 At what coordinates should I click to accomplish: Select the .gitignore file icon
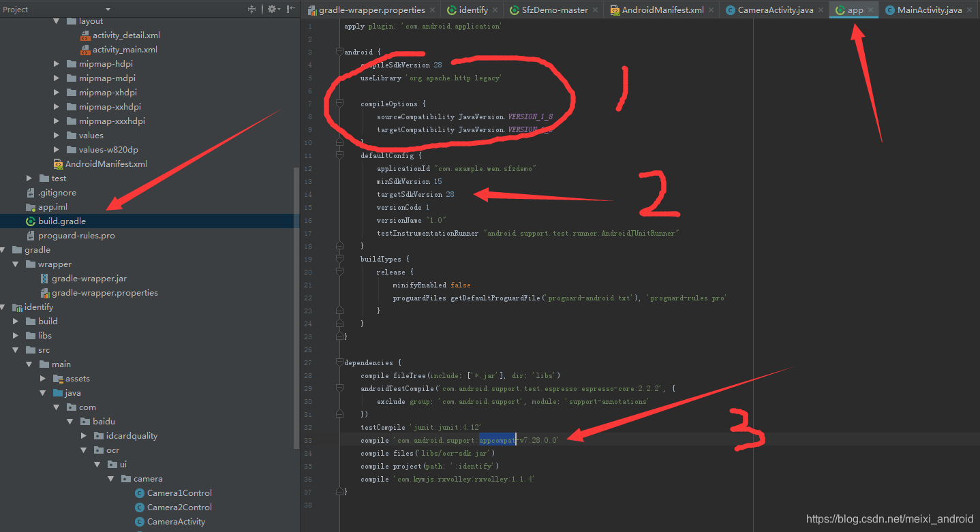pos(31,193)
